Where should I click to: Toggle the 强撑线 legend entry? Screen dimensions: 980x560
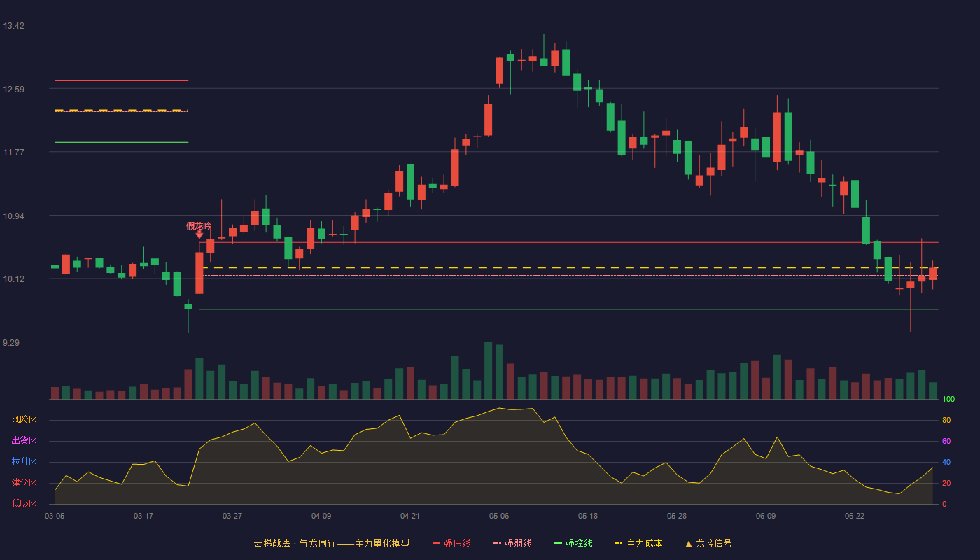click(573, 543)
